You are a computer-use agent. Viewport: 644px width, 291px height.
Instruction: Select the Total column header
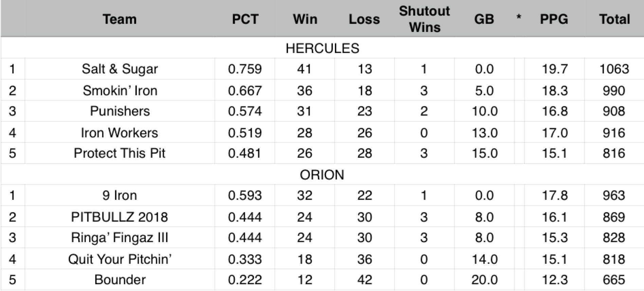coord(614,19)
